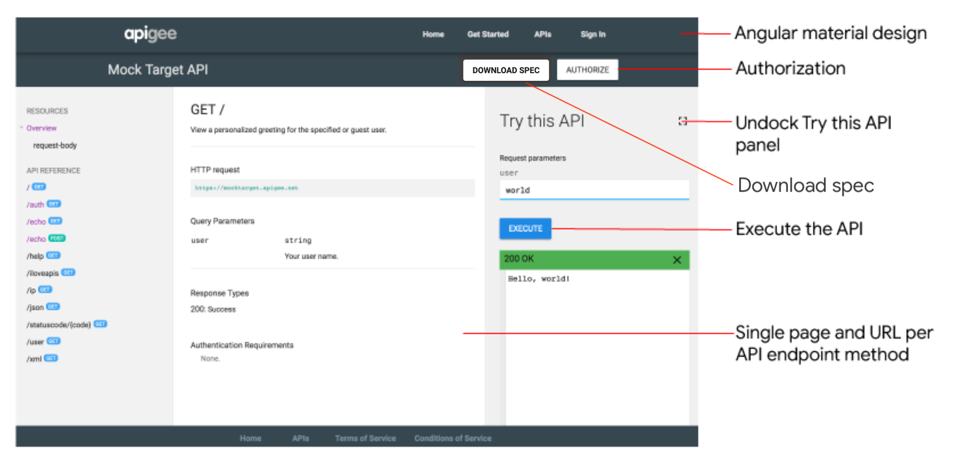
Task: Go to APIs in the top navigation
Action: click(x=542, y=34)
